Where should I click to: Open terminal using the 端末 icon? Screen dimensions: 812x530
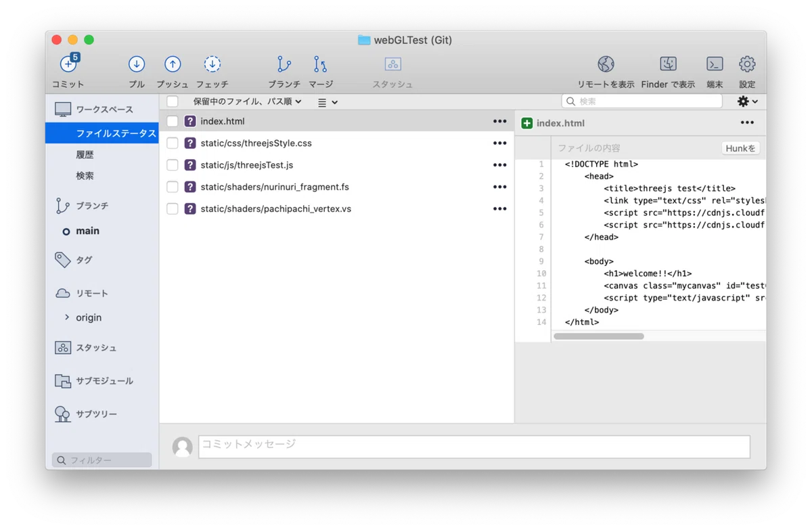[715, 64]
